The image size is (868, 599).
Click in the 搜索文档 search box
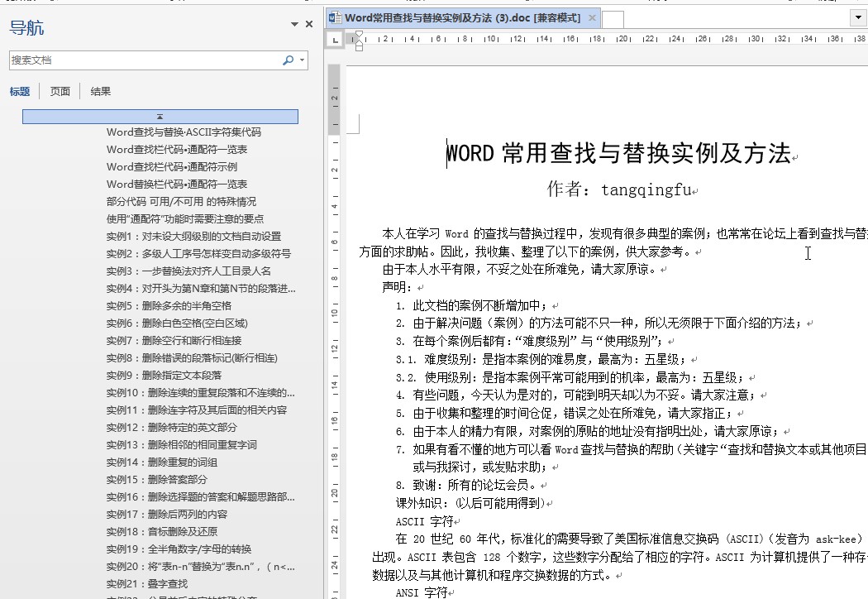pos(141,60)
